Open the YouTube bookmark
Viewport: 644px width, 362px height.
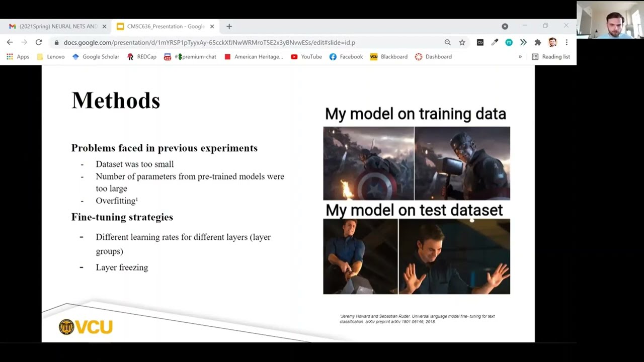pyautogui.click(x=306, y=57)
